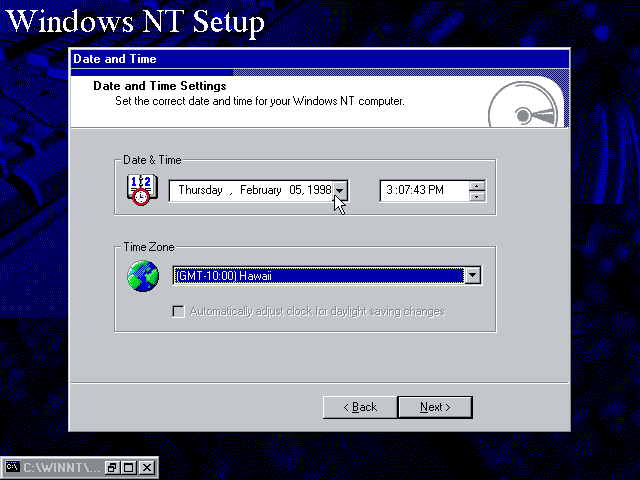
Task: Click the PM indicator in time field
Action: pos(436,190)
